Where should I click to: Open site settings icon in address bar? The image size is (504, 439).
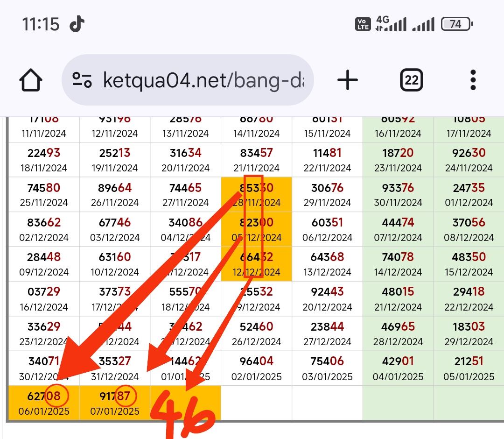(x=82, y=80)
